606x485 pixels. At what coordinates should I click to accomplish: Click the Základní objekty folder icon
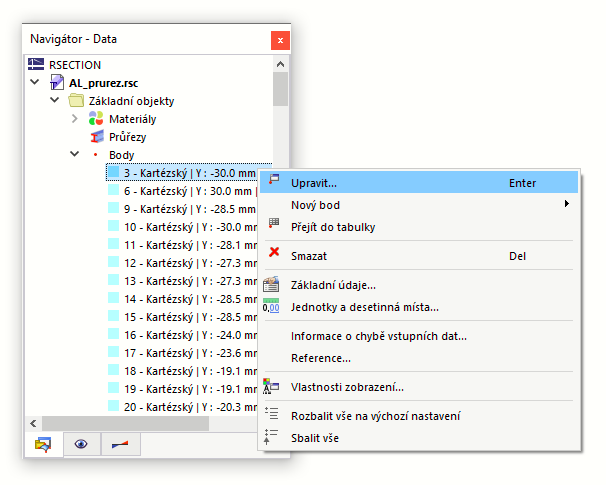click(x=76, y=100)
